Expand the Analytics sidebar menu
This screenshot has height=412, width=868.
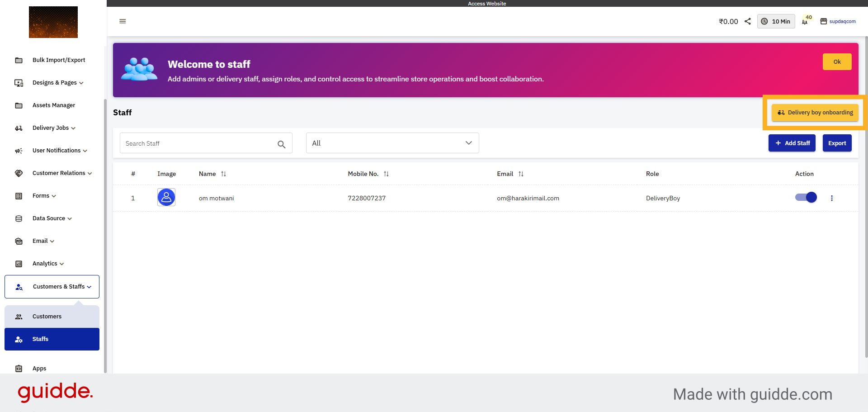pos(47,264)
